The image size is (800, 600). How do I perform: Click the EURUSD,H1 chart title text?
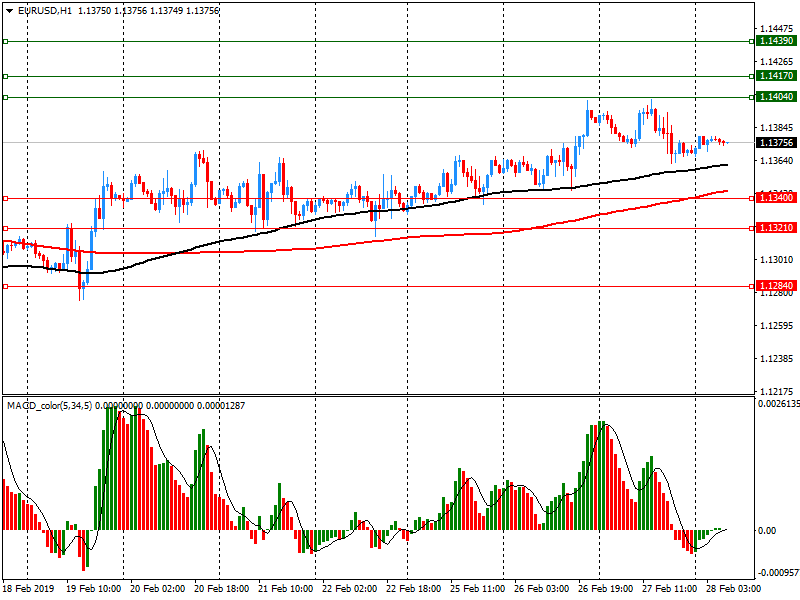tap(45, 10)
